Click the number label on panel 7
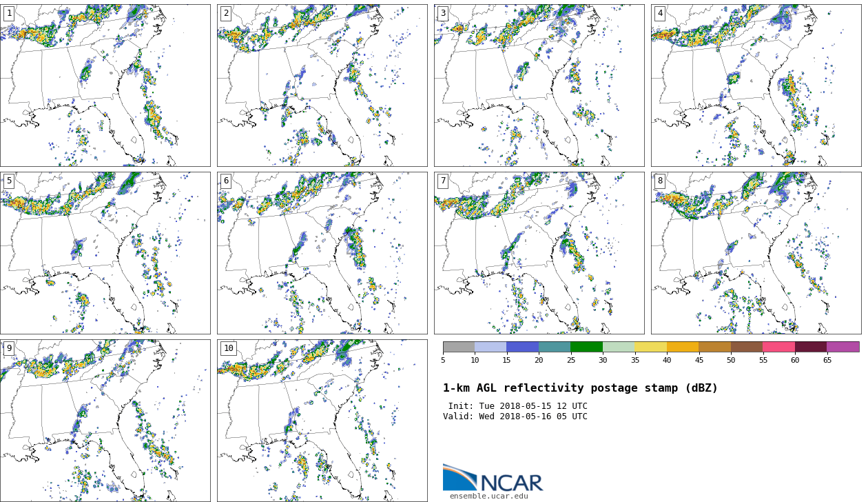Screen dimensions: 868x502 443,181
